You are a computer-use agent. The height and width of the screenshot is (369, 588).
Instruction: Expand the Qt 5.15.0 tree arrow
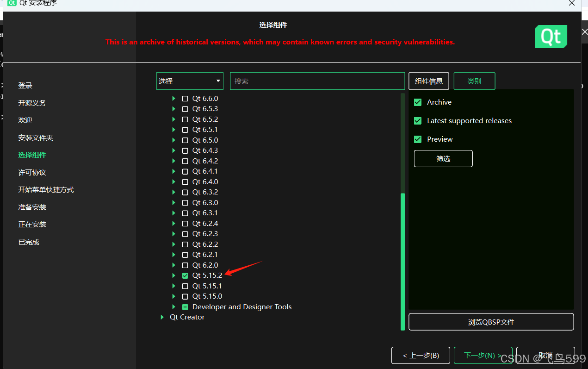click(174, 296)
